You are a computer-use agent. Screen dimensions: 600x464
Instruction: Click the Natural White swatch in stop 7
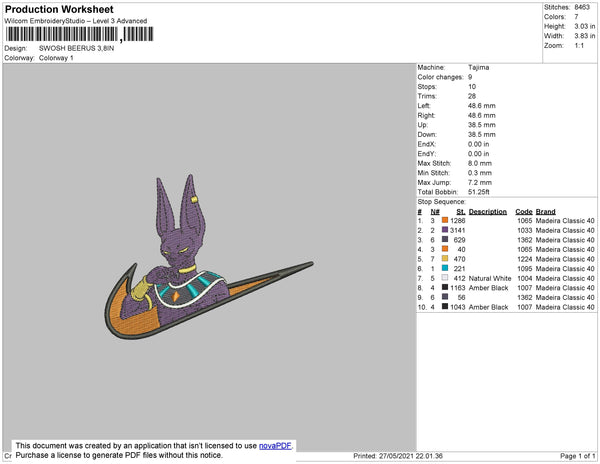pyautogui.click(x=445, y=278)
